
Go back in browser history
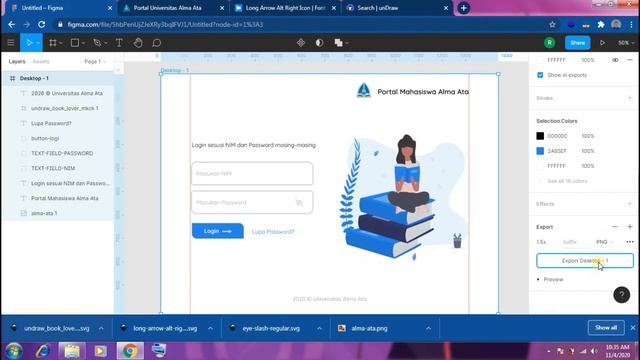[11, 24]
